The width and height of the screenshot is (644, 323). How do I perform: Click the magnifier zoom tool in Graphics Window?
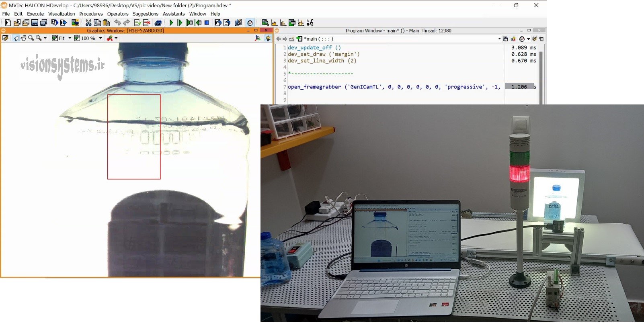pyautogui.click(x=31, y=38)
